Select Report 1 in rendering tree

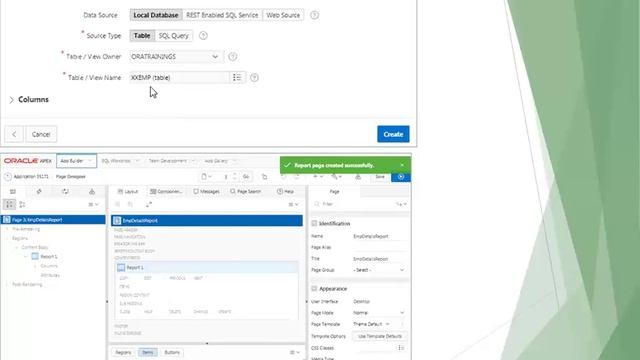49,256
